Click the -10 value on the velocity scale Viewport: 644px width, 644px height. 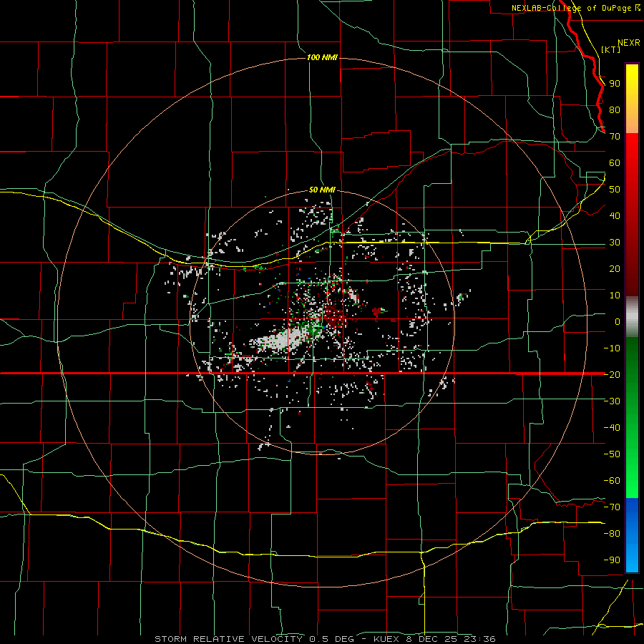[612, 348]
